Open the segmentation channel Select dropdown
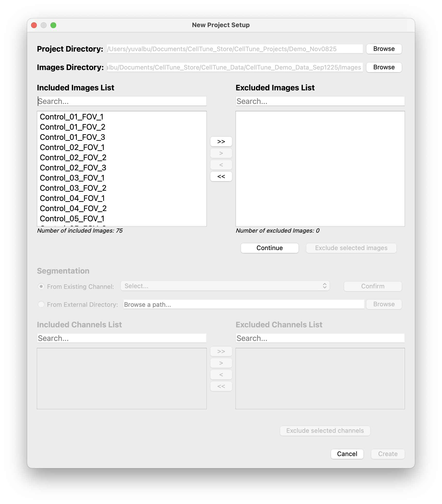The height and width of the screenshot is (504, 442). click(x=222, y=286)
